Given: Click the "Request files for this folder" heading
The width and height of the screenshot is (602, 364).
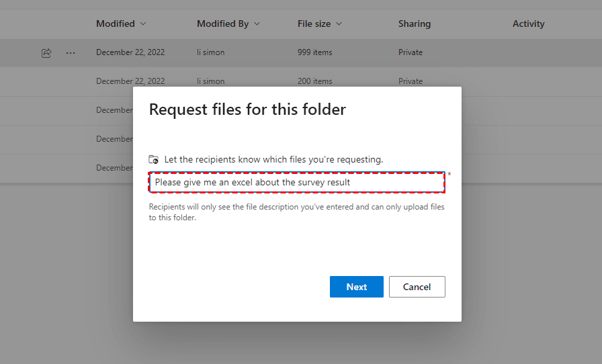Looking at the screenshot, I should coord(247,109).
